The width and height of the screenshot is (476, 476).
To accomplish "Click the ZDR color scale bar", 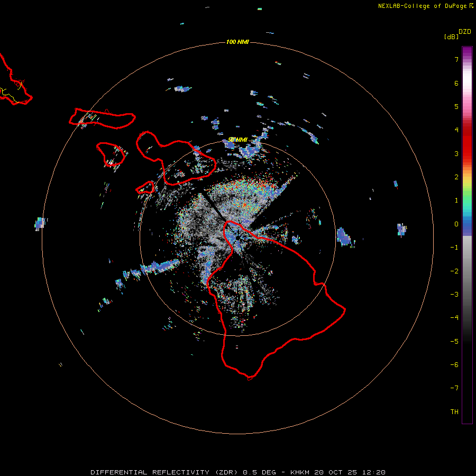I will [x=467, y=235].
